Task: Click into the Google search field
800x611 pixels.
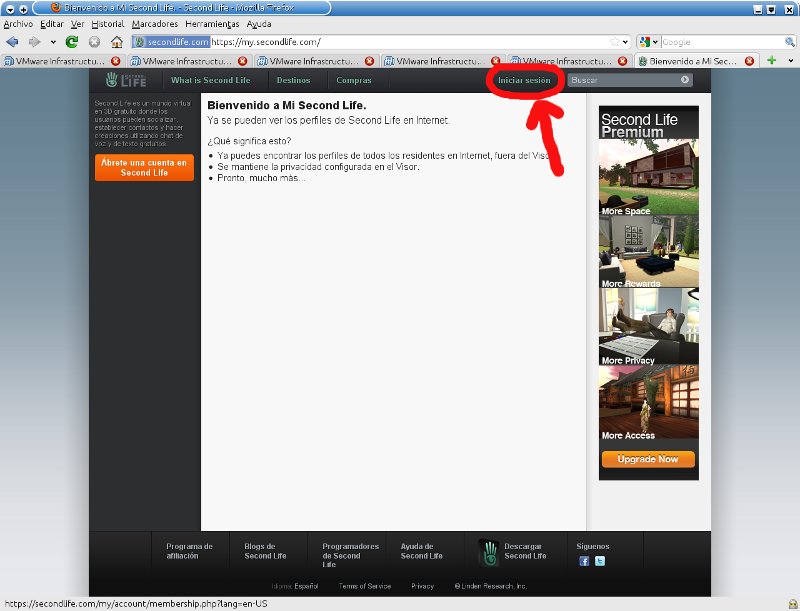Action: (x=722, y=42)
